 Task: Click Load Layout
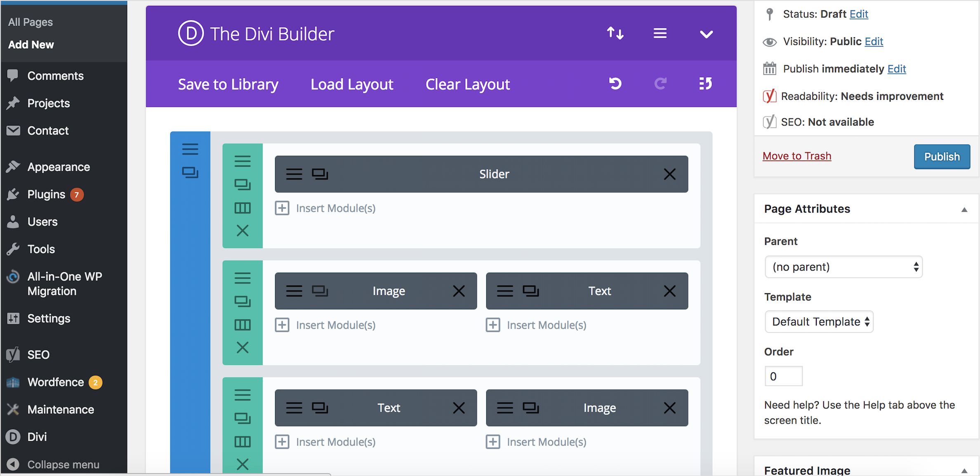click(x=352, y=84)
